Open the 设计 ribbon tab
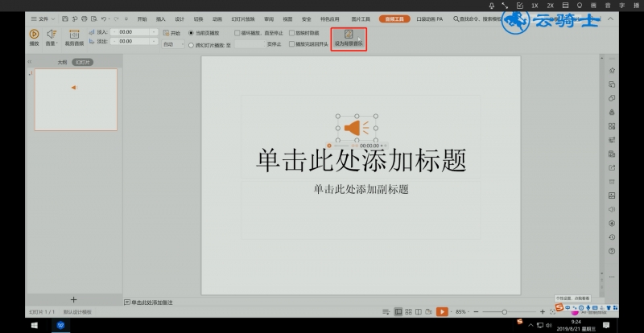Image resolution: width=644 pixels, height=333 pixels. (180, 18)
